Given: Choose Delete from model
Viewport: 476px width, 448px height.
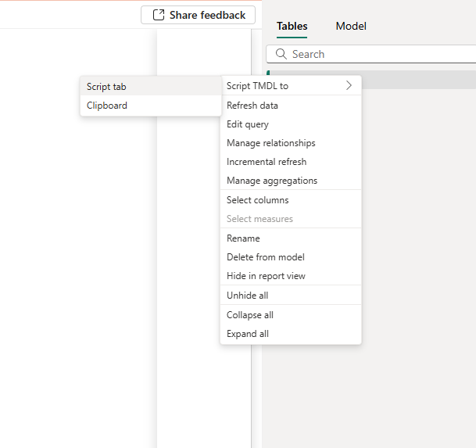Looking at the screenshot, I should (x=291, y=257).
